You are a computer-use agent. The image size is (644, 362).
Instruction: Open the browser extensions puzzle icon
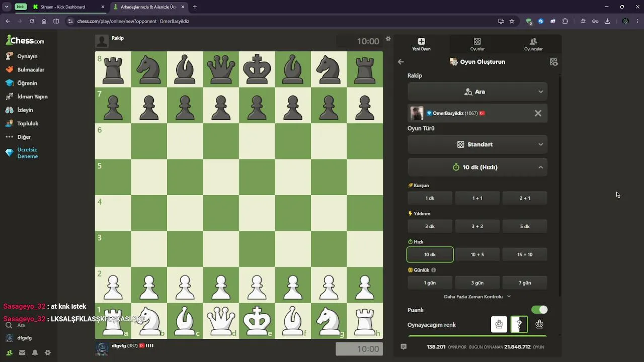pyautogui.click(x=565, y=21)
